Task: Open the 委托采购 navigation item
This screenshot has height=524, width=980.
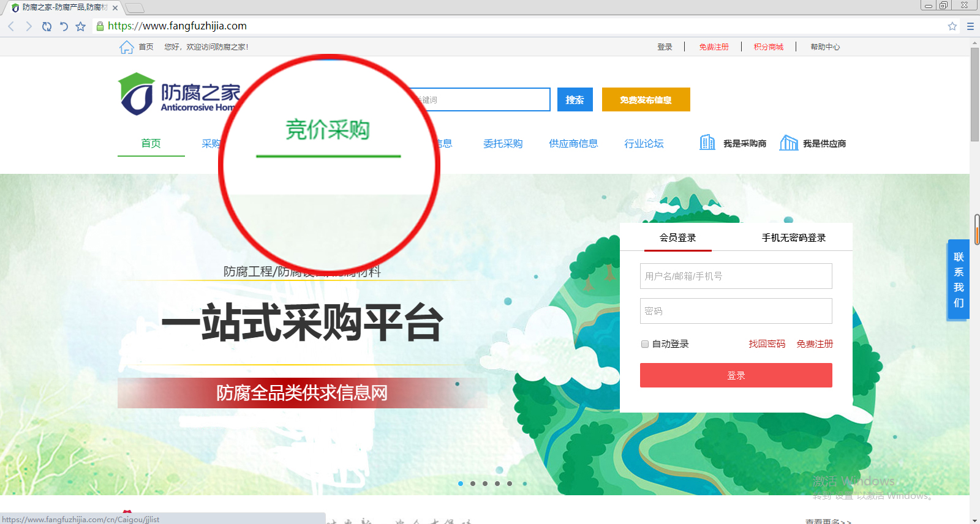Action: [x=502, y=143]
